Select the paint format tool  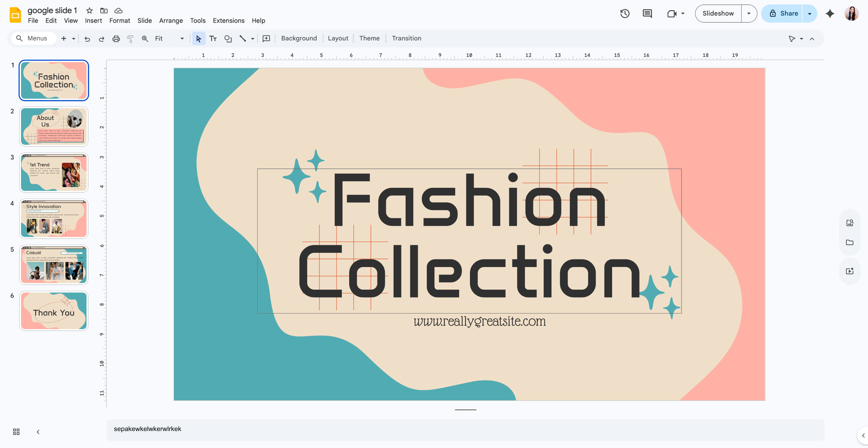coord(130,39)
